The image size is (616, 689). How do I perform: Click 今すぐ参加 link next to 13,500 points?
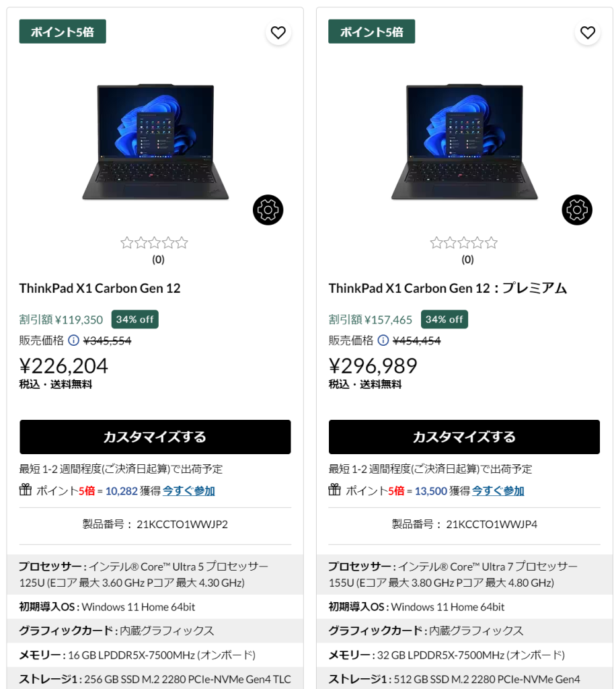click(498, 491)
